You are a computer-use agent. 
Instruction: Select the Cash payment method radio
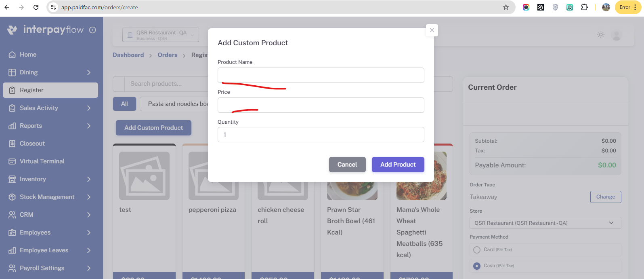click(x=477, y=266)
